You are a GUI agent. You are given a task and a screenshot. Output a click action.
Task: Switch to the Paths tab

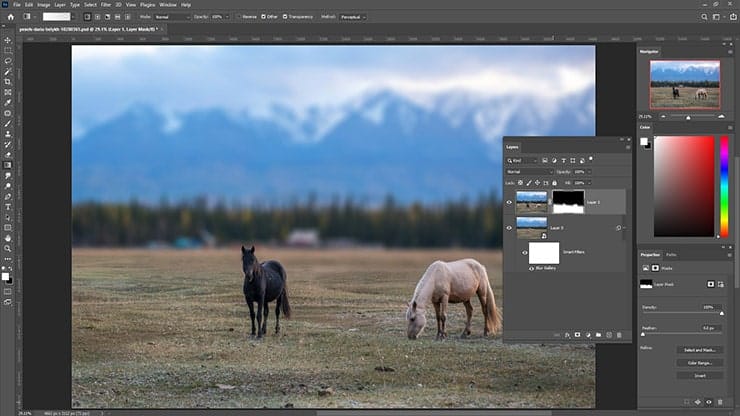671,255
